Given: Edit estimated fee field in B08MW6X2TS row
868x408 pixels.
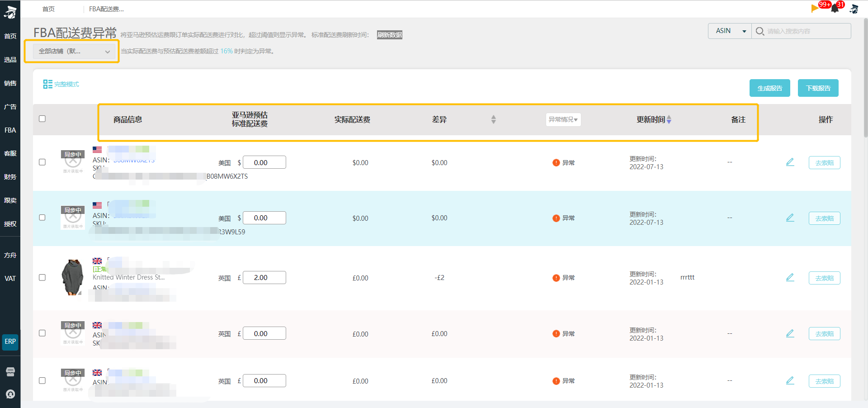Looking at the screenshot, I should (264, 162).
